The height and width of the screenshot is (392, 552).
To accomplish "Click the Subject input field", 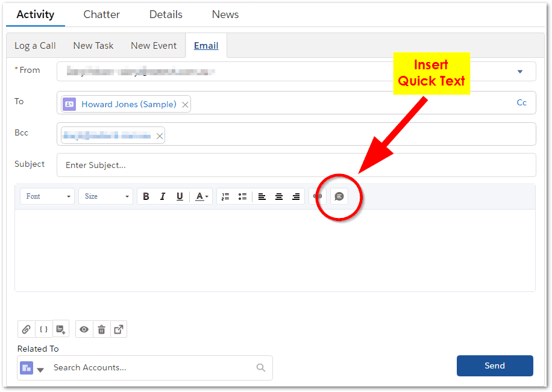I will (x=295, y=165).
